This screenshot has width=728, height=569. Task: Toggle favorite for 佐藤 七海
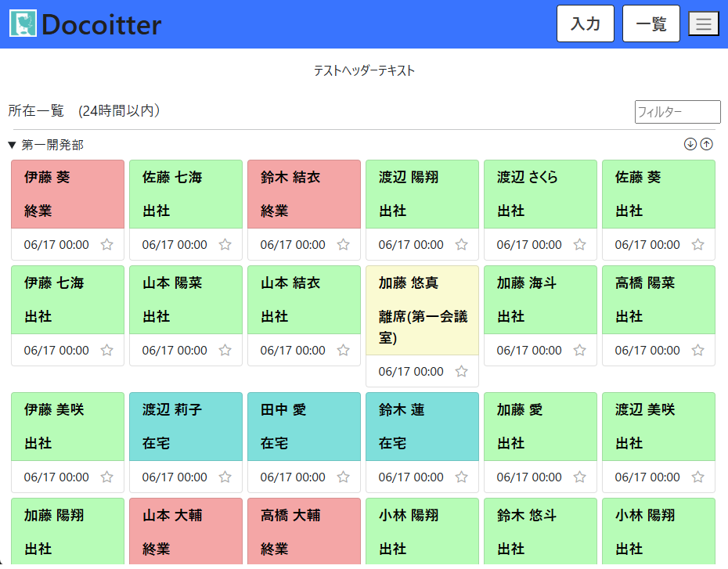(225, 244)
